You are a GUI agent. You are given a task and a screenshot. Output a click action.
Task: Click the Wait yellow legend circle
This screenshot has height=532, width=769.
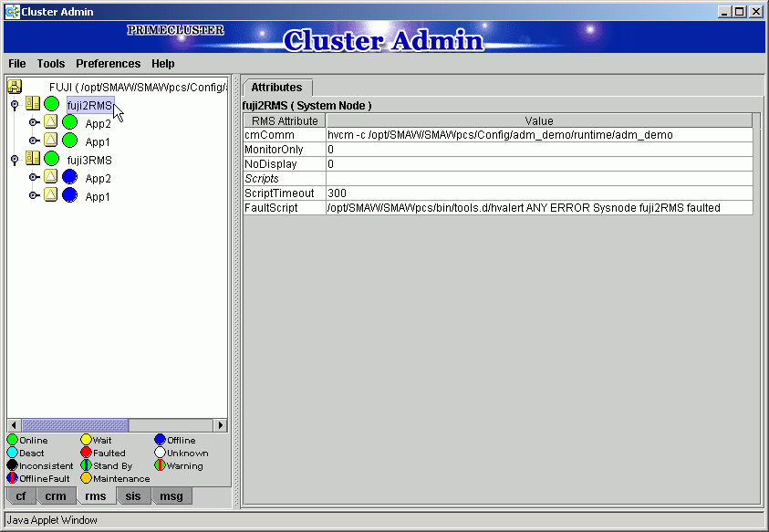click(x=87, y=440)
